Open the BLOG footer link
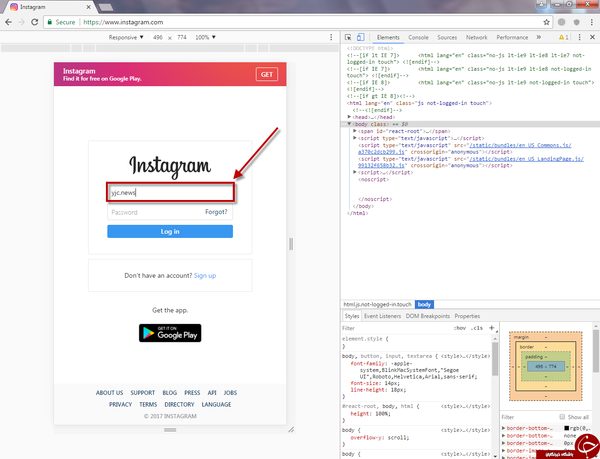Image resolution: width=600 pixels, height=459 pixels. 170,393
